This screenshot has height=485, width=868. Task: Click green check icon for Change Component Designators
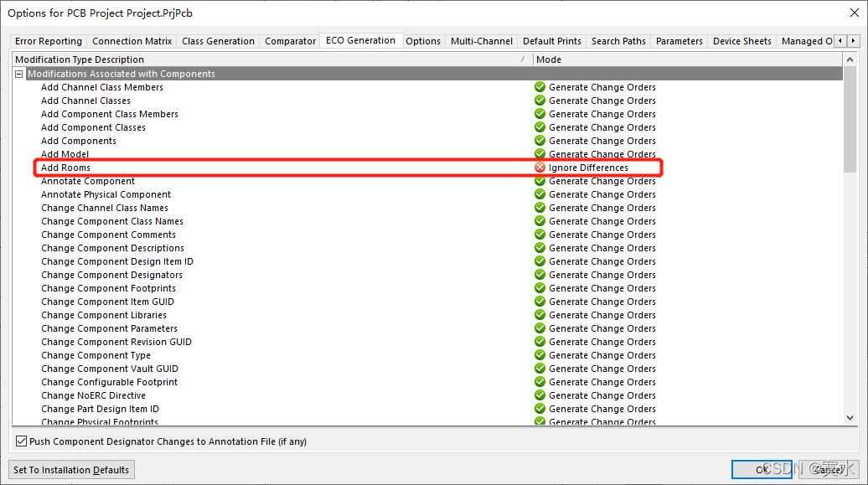540,275
